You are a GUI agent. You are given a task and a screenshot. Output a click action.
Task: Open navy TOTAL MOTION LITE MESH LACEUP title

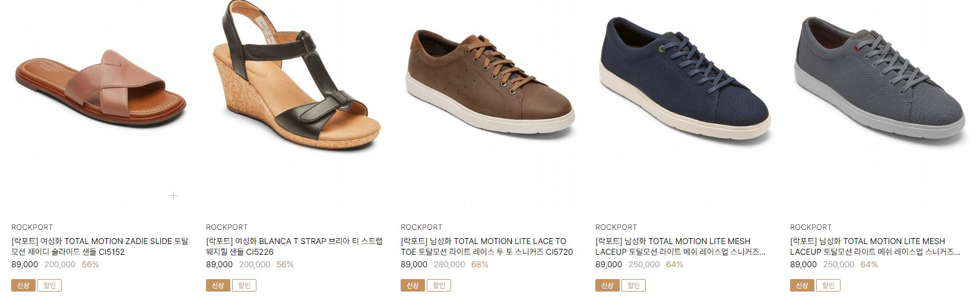pyautogui.click(x=680, y=246)
